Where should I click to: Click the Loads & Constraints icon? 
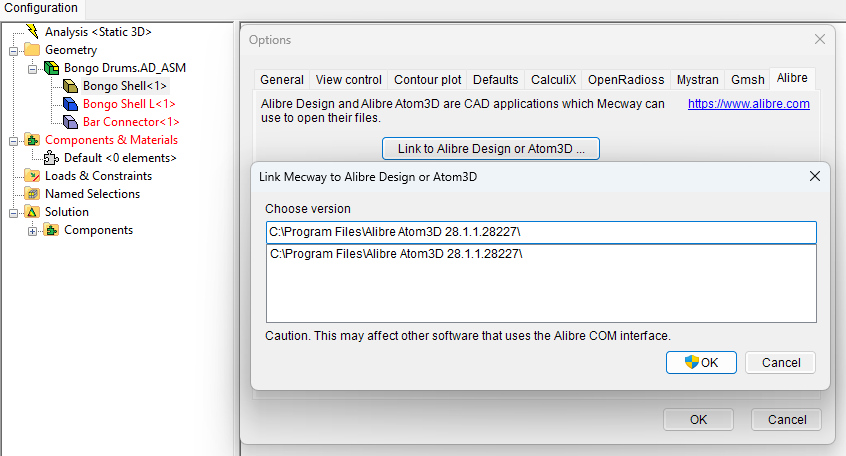(x=32, y=176)
